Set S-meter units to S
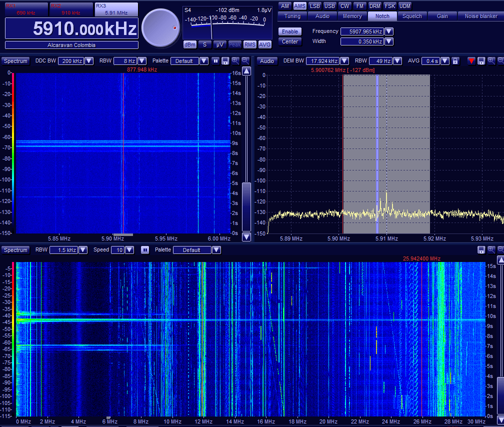 click(x=205, y=44)
